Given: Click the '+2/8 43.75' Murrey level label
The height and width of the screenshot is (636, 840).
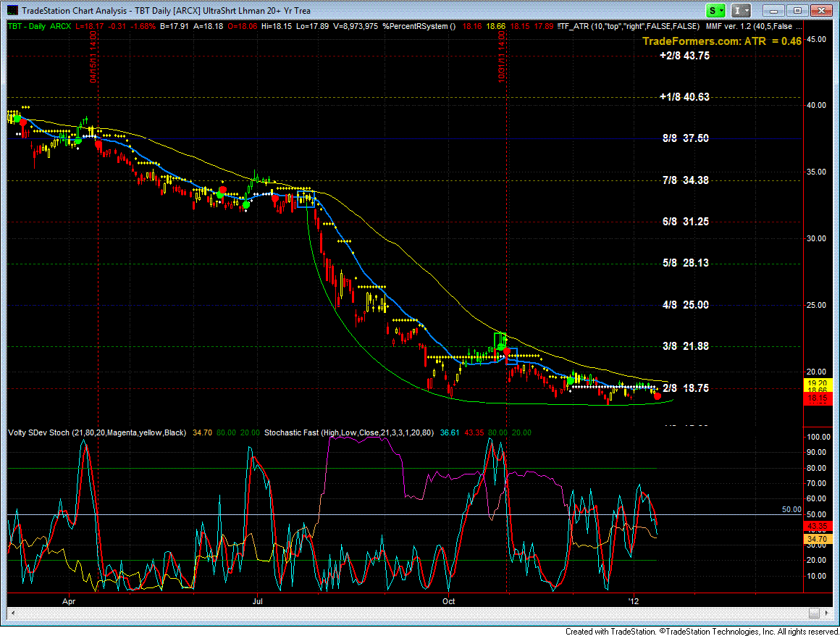Looking at the screenshot, I should tap(684, 56).
